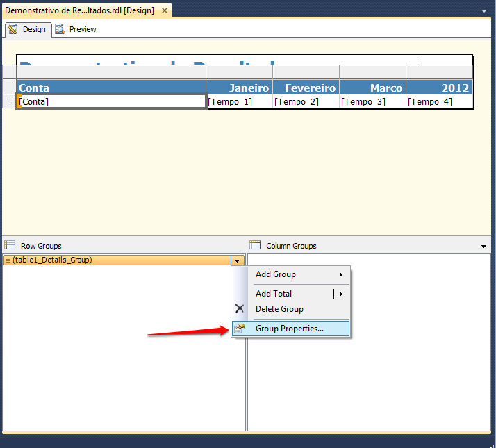
Task: Select the [Tempo_2] detail cell
Action: (306, 101)
